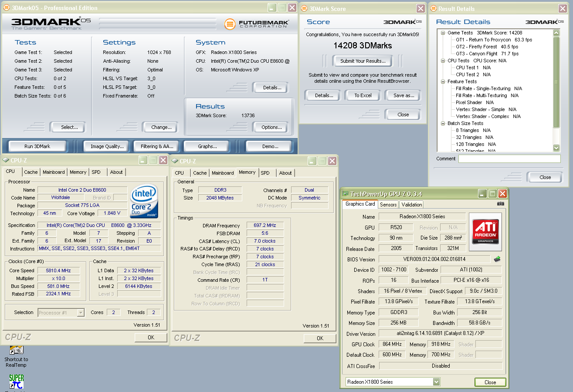
Task: Click the 3DMark05 title bar icon
Action: click(x=7, y=8)
